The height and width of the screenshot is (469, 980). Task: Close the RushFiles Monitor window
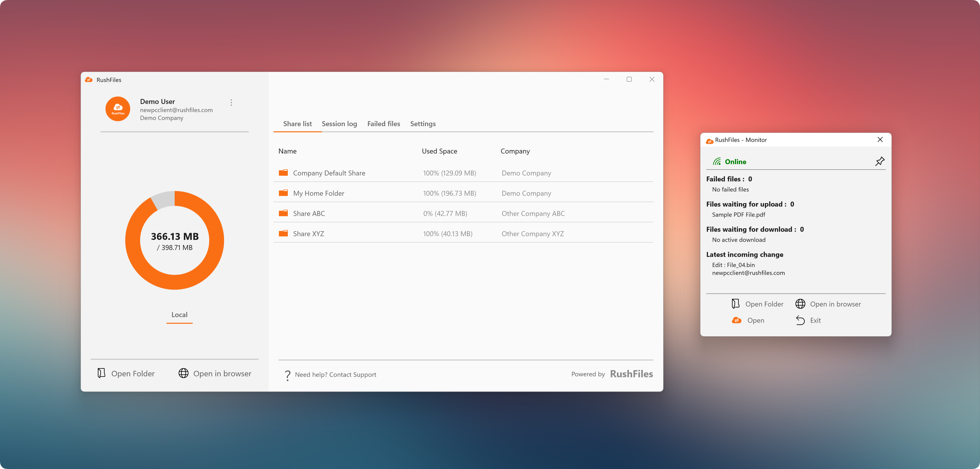point(880,139)
